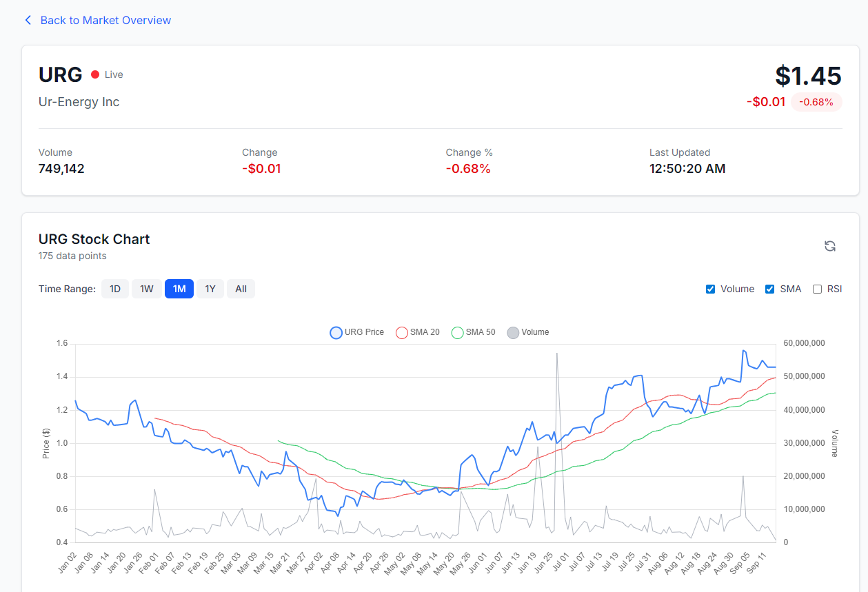Select the 1D time range
This screenshot has height=592, width=868.
(115, 289)
